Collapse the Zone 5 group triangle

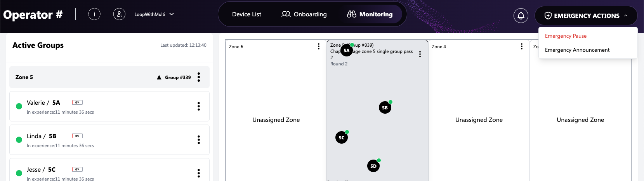(x=159, y=77)
